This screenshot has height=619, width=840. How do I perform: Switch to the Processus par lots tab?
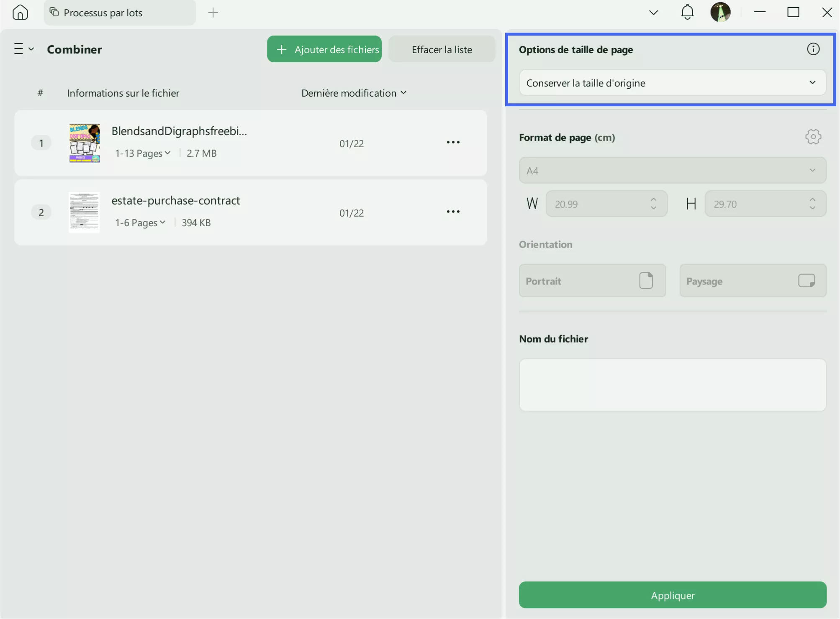[x=103, y=13]
